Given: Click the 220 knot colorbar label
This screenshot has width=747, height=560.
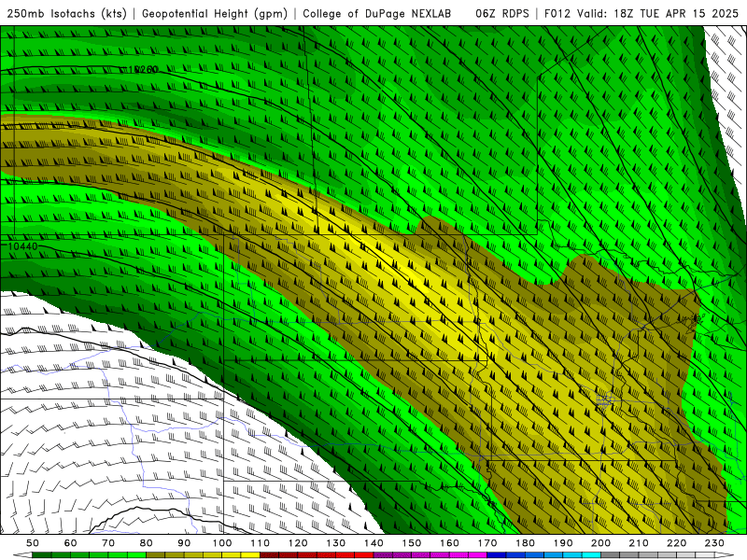Looking at the screenshot, I should tap(676, 543).
